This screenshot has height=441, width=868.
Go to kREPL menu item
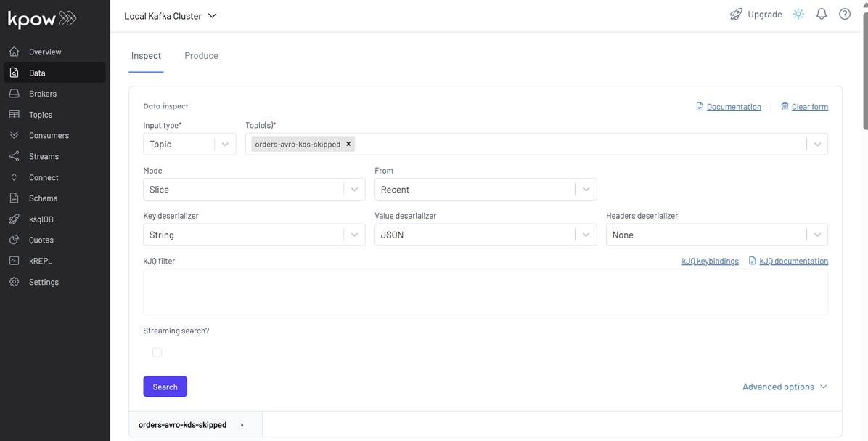click(41, 261)
